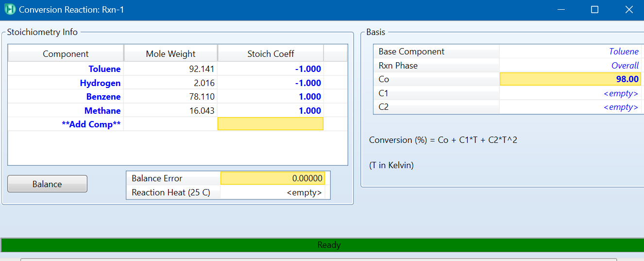Click the Rxn Phase label
Image resolution: width=644 pixels, height=261 pixels.
pyautogui.click(x=398, y=66)
